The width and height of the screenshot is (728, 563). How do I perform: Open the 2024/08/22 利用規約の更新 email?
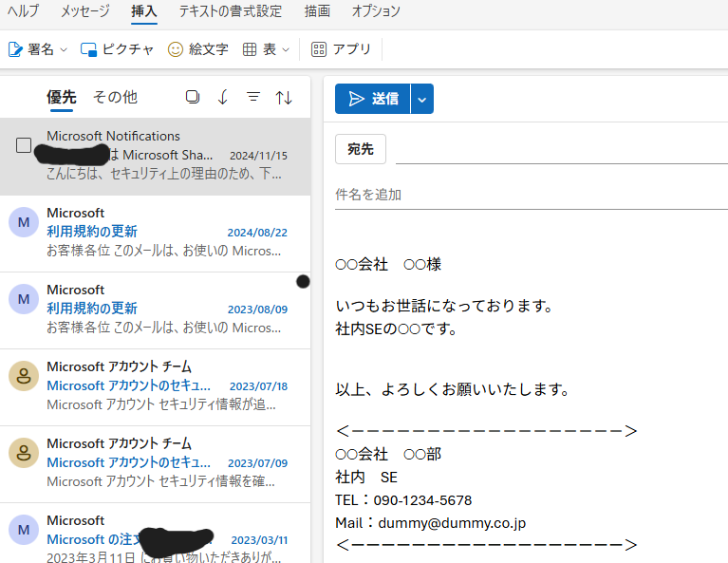coord(155,233)
